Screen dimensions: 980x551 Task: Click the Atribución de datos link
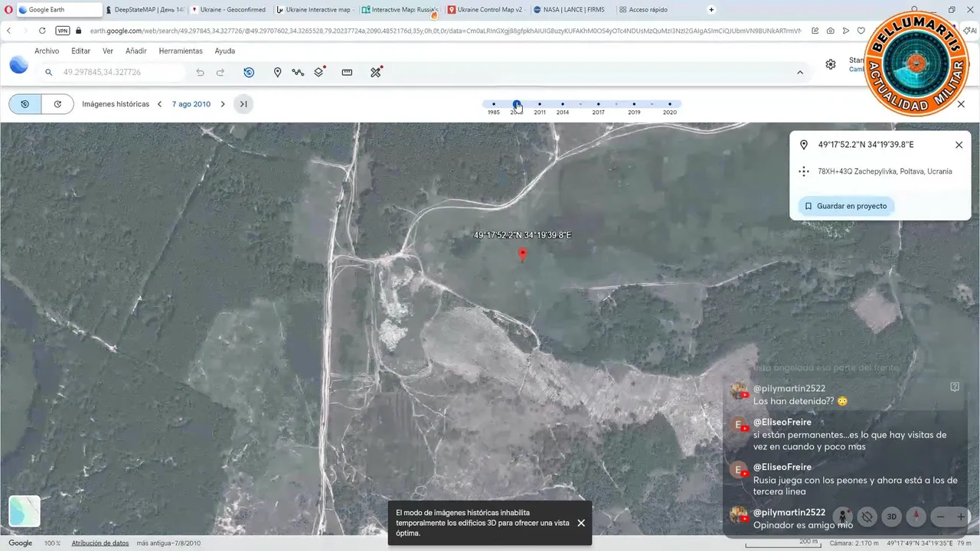click(x=100, y=543)
